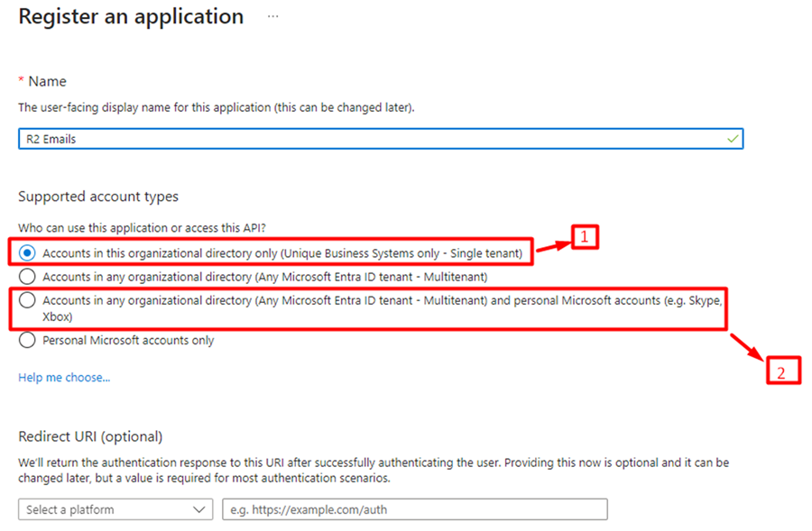This screenshot has height=531, width=812.
Task: Focus the Redirect URI example.com text box
Action: 414,509
